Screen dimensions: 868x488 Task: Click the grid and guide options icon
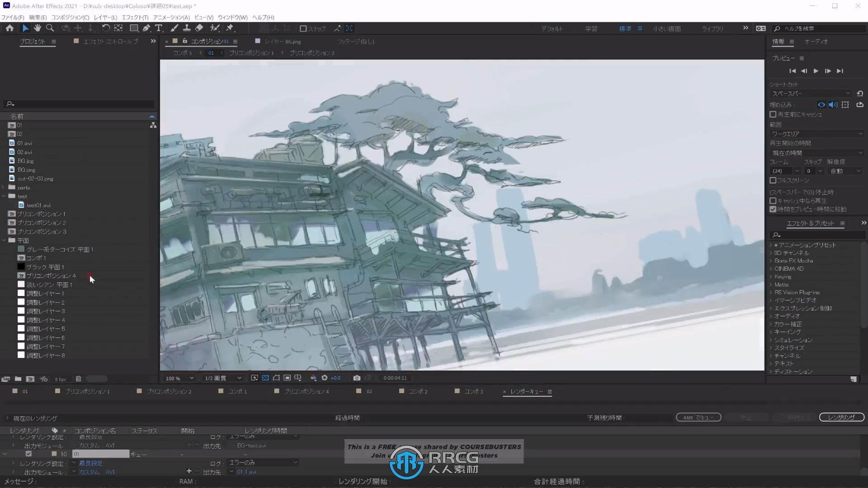[x=298, y=378]
